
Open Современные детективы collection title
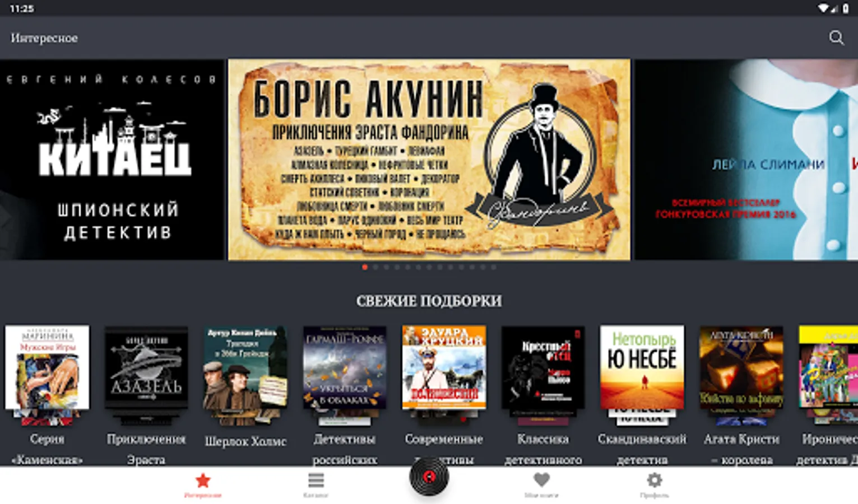(444, 449)
